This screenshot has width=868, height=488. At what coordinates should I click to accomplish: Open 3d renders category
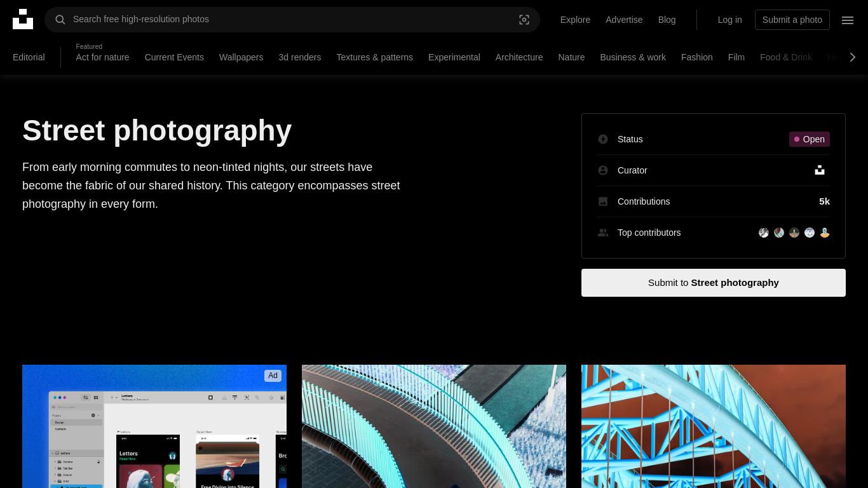(299, 57)
